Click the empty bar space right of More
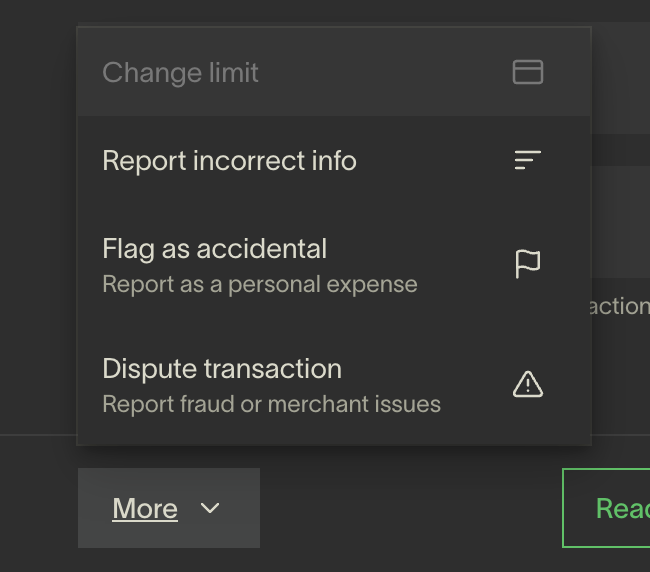The width and height of the screenshot is (650, 572). coord(410,508)
